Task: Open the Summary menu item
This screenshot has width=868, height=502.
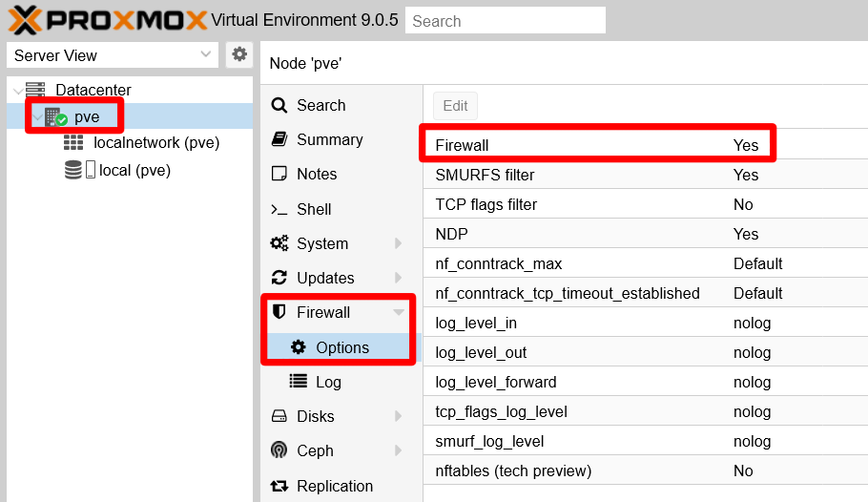Action: click(x=330, y=139)
